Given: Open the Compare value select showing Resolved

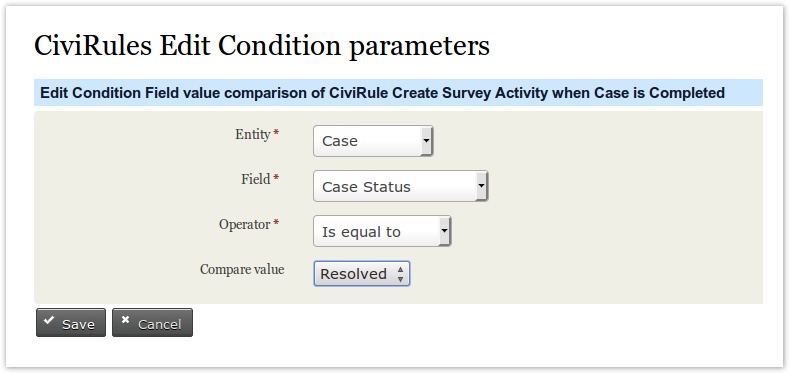Looking at the screenshot, I should pos(362,274).
